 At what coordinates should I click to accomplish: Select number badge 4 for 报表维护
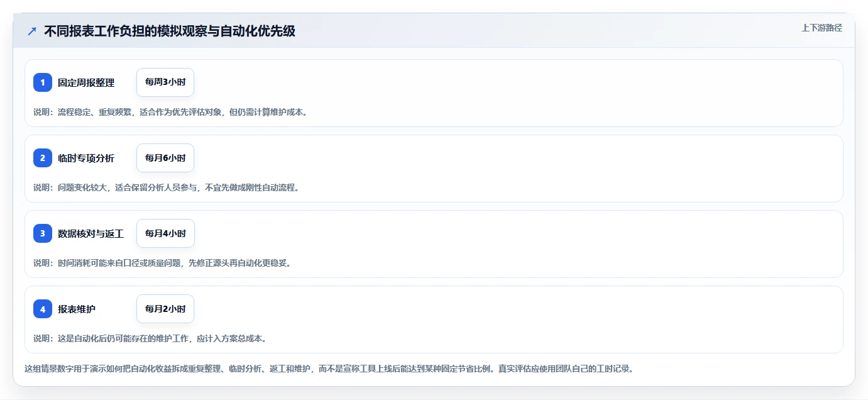pyautogui.click(x=43, y=309)
